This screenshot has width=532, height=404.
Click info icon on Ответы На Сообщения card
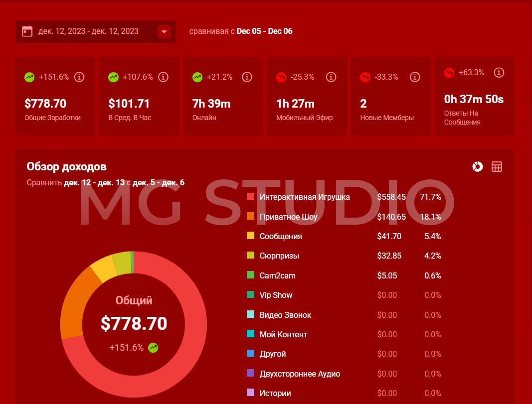click(x=499, y=73)
